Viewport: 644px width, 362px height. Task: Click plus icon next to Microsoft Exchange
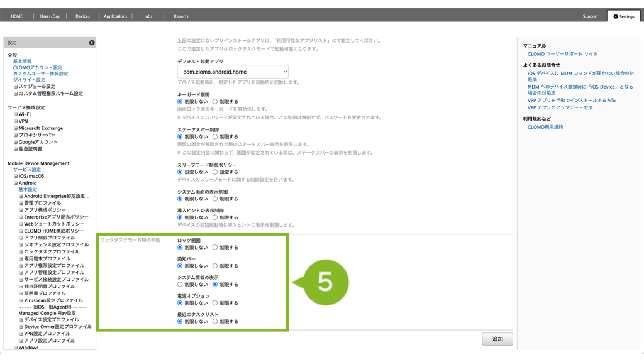(16, 129)
